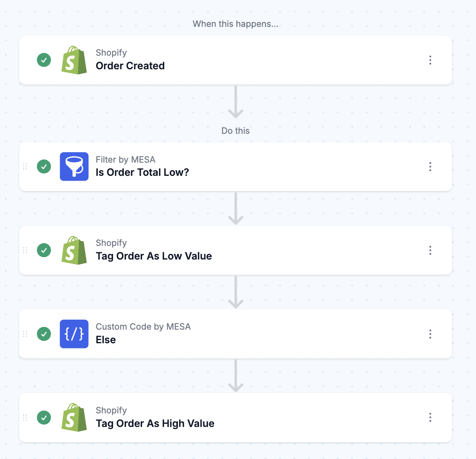Click the drag handle beside the Else step
Image resolution: width=476 pixels, height=459 pixels.
24,334
